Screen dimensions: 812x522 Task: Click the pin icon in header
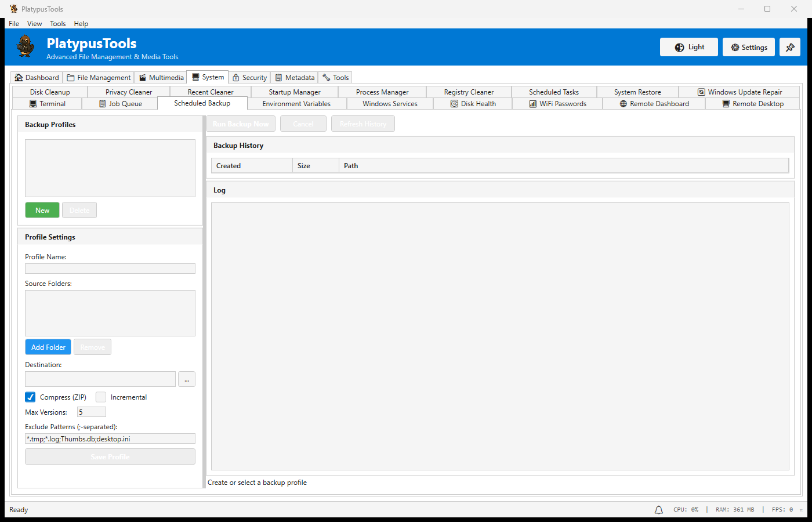click(x=789, y=48)
